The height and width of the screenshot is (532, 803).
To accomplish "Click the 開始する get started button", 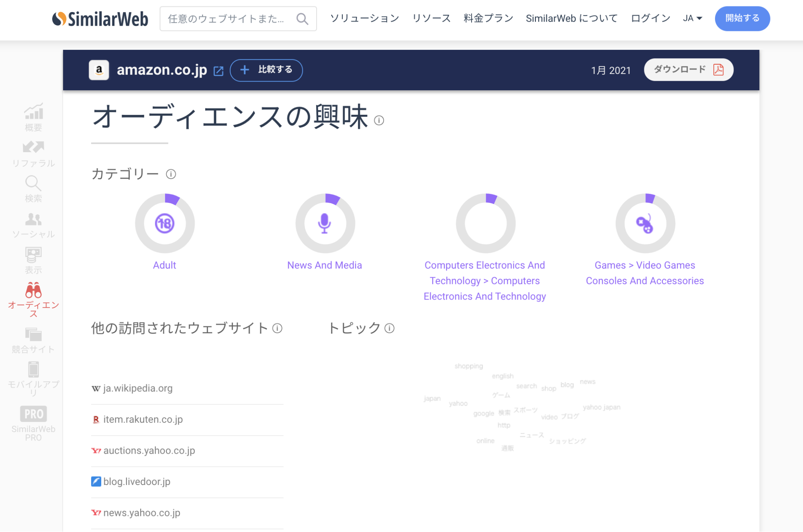I will click(x=742, y=18).
